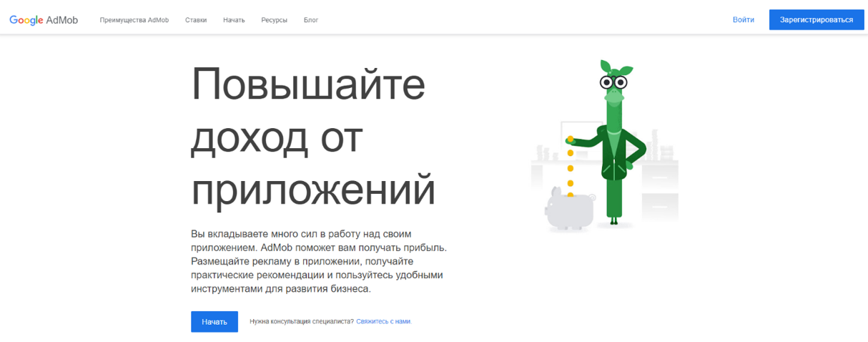
Task: Open the Ставки menu item
Action: [196, 20]
